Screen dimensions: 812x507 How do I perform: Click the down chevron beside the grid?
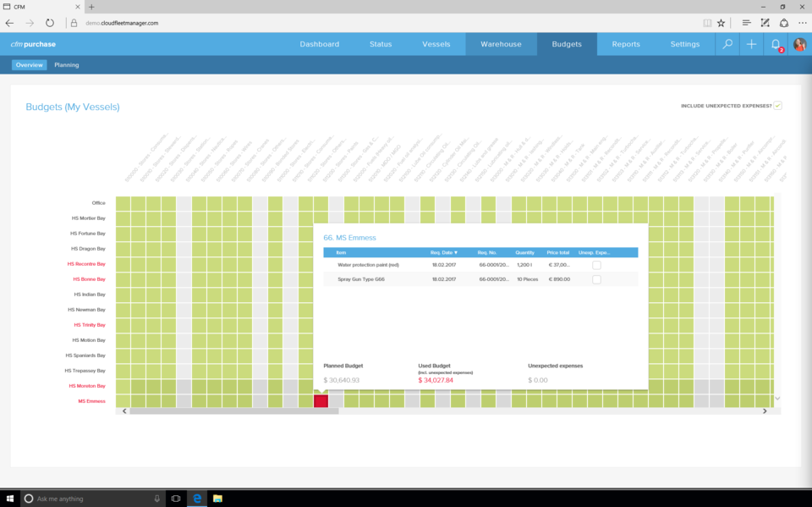(777, 399)
